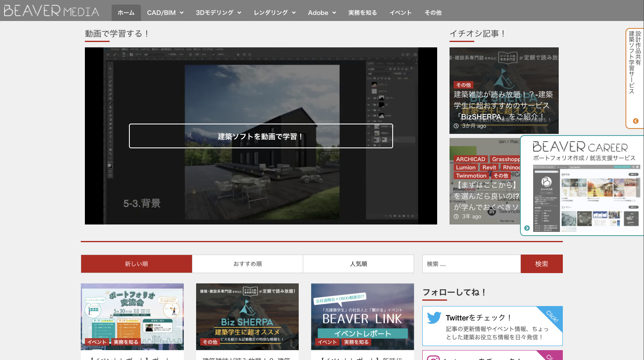Click the Rhinoceros tag label
Screen dimensions: 644x360
click(x=511, y=167)
